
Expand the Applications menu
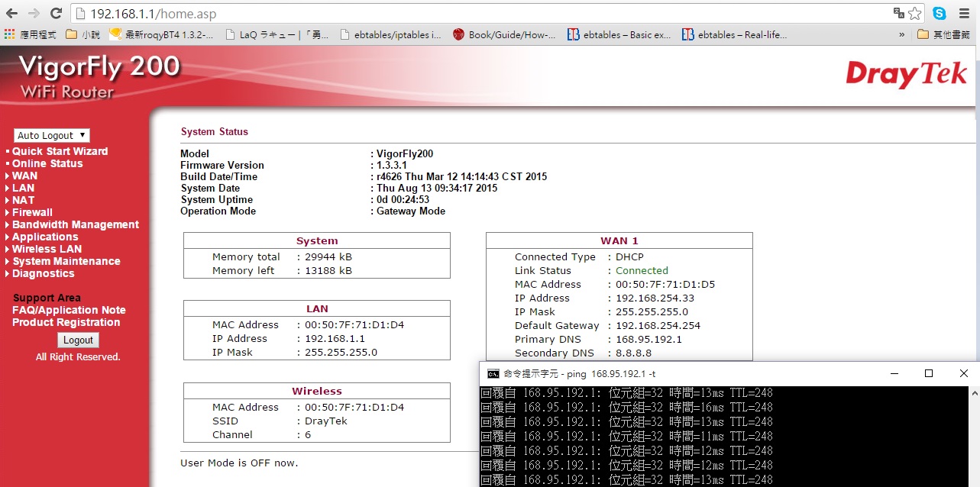pyautogui.click(x=45, y=237)
